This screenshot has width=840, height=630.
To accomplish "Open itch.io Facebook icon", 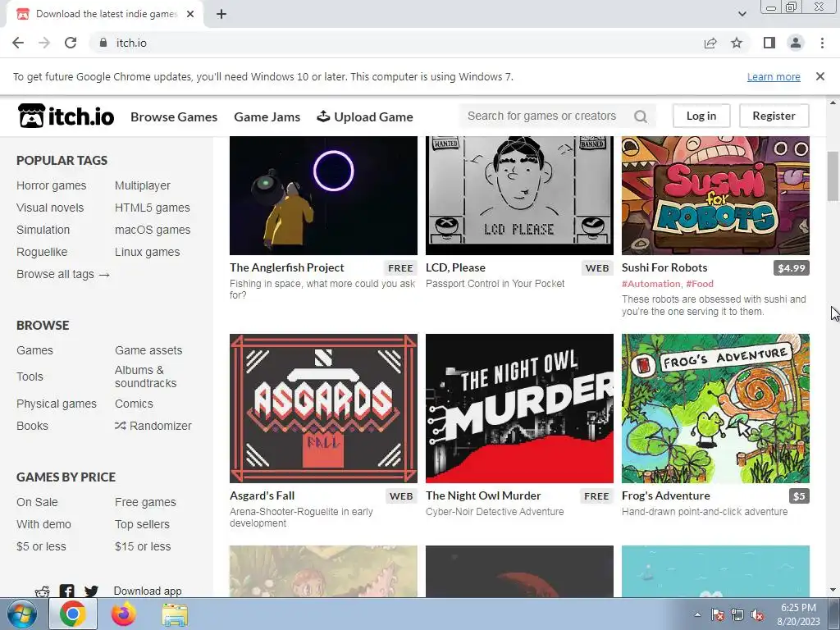I will pos(67,591).
